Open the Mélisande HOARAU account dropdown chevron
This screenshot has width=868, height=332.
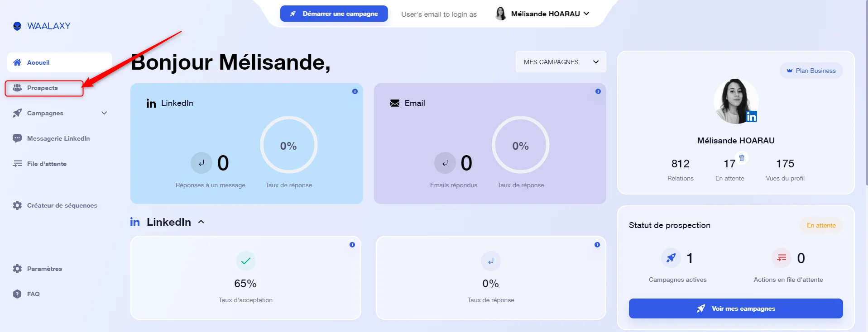click(x=586, y=14)
